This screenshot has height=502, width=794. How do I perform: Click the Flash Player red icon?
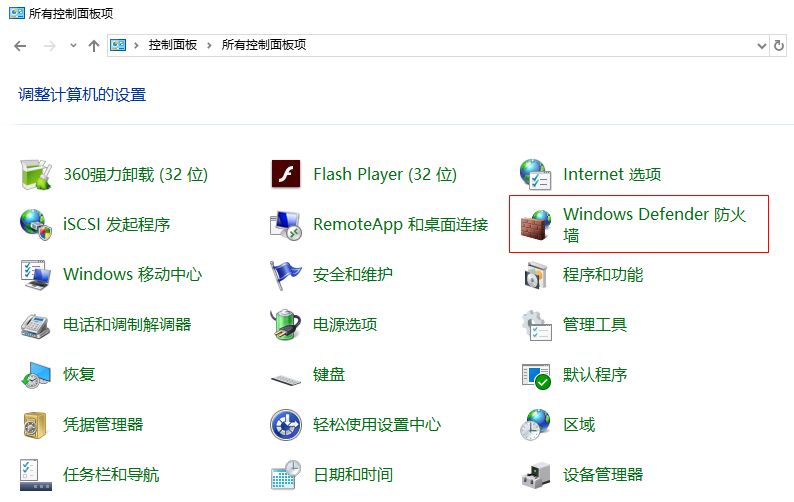click(x=286, y=174)
